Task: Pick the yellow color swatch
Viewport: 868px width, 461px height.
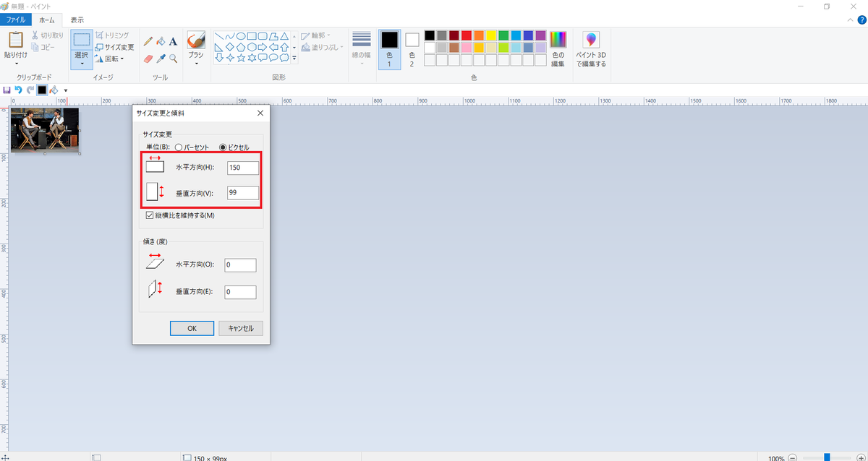Action: click(x=491, y=35)
